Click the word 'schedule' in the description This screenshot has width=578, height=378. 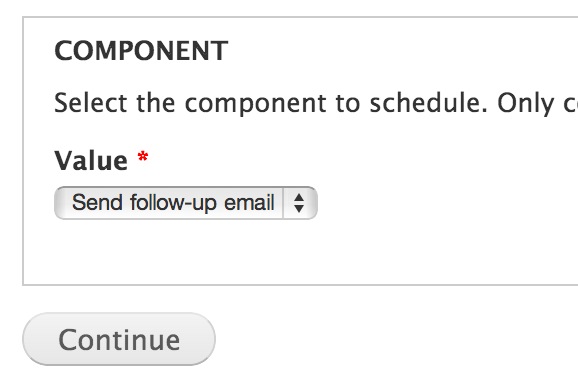(428, 103)
